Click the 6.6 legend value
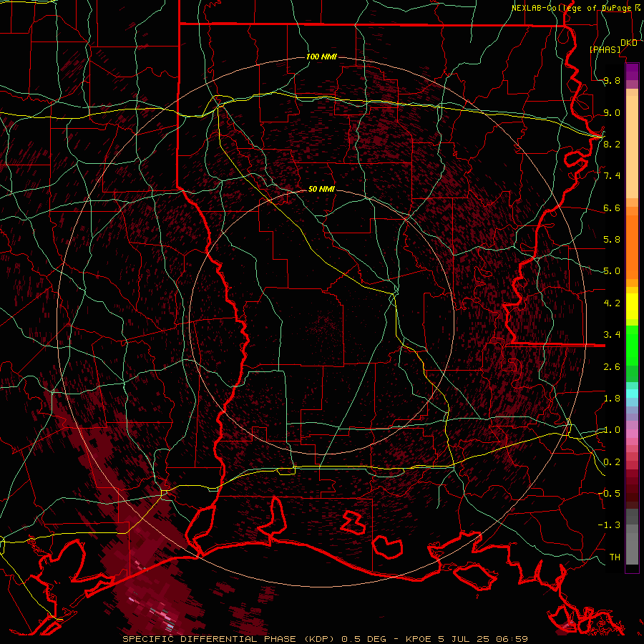Viewport: 644px width, 644px height. [x=612, y=208]
